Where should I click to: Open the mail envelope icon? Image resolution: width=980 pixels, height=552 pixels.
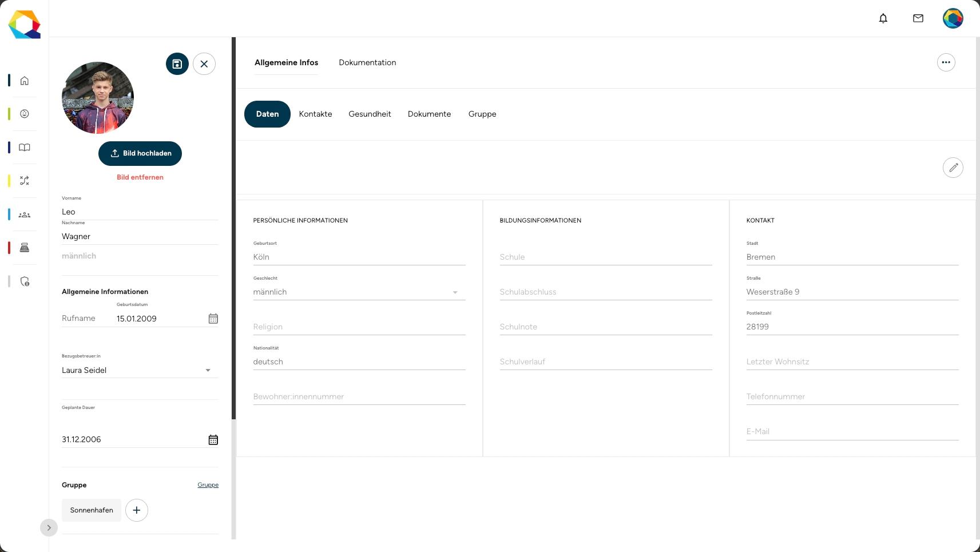coord(918,18)
